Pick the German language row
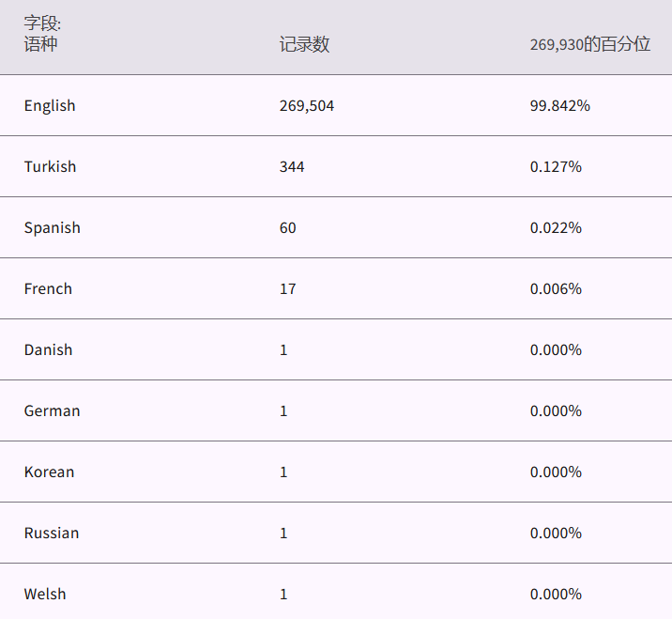 point(53,411)
